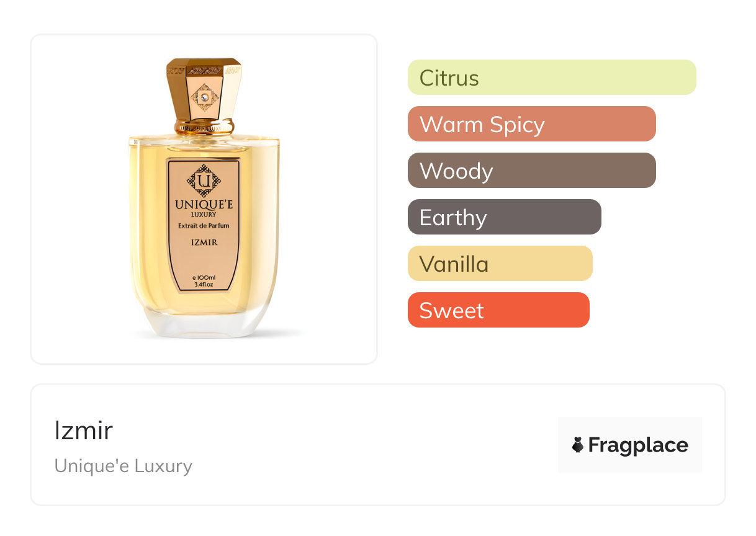Click the Izmir fragrance title
The height and width of the screenshot is (536, 756).
[x=84, y=431]
